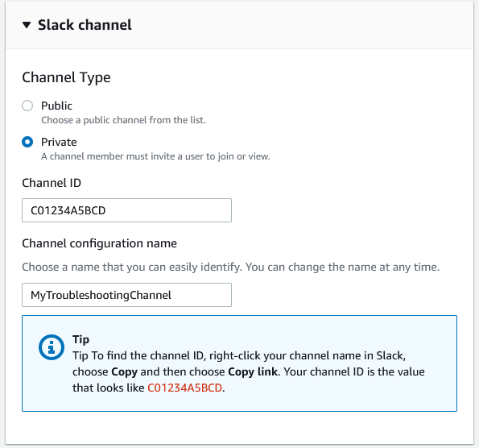The width and height of the screenshot is (479, 448).
Task: Select the Public channel type radio button
Action: point(27,106)
